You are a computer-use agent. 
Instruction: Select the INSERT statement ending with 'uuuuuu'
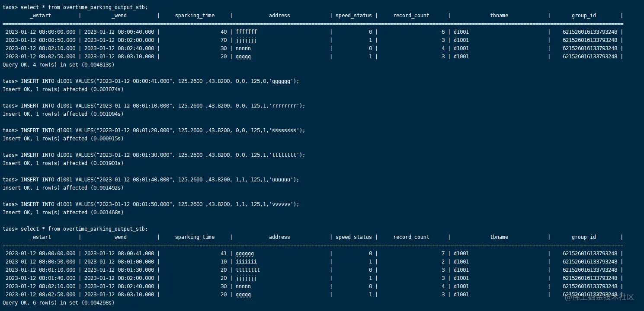(x=160, y=180)
